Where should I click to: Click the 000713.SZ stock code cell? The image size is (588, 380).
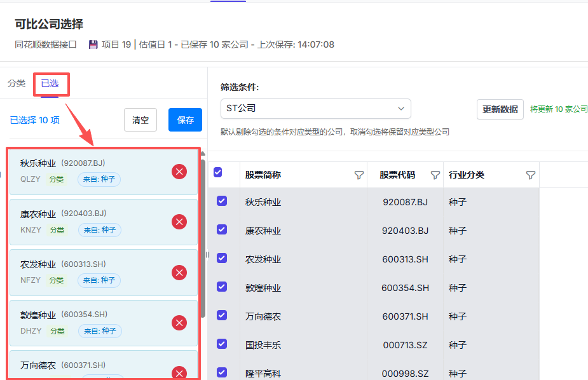click(x=405, y=345)
